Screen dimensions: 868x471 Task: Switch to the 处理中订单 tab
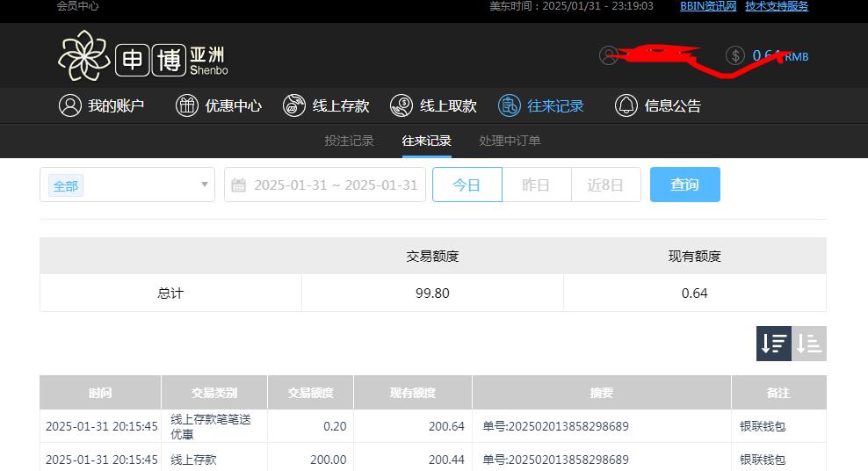pyautogui.click(x=510, y=141)
